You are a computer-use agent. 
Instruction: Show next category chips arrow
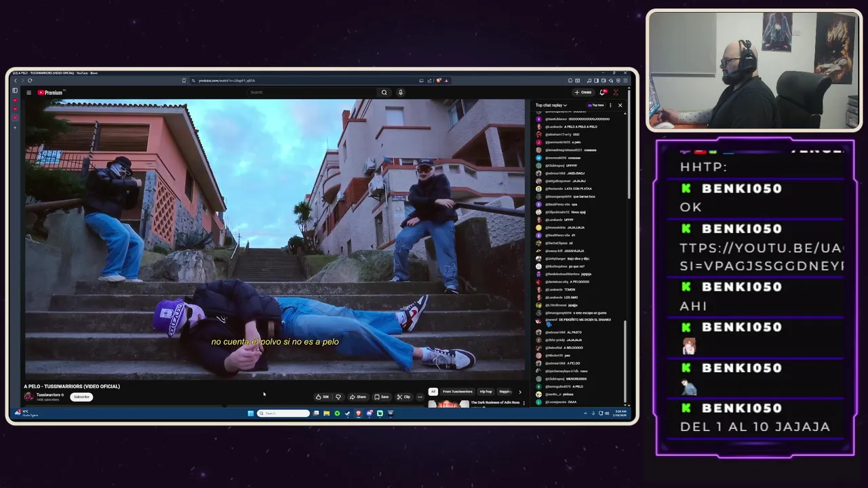(520, 392)
